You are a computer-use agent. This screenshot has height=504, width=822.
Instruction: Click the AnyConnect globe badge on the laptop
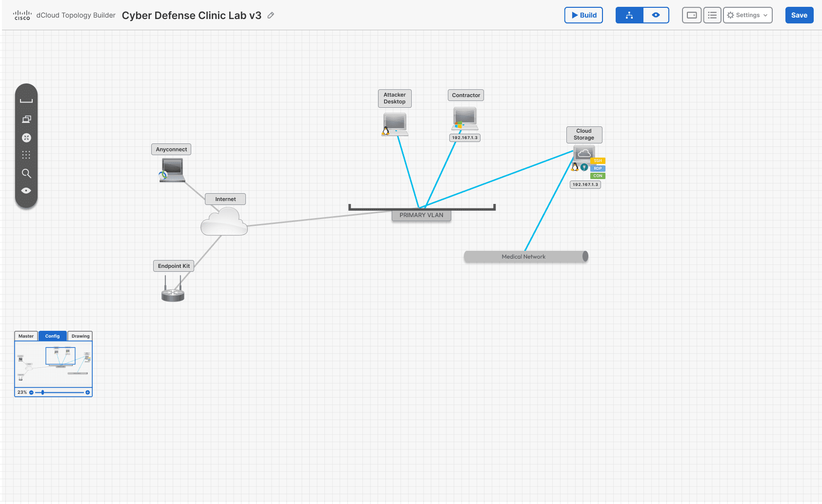click(163, 175)
